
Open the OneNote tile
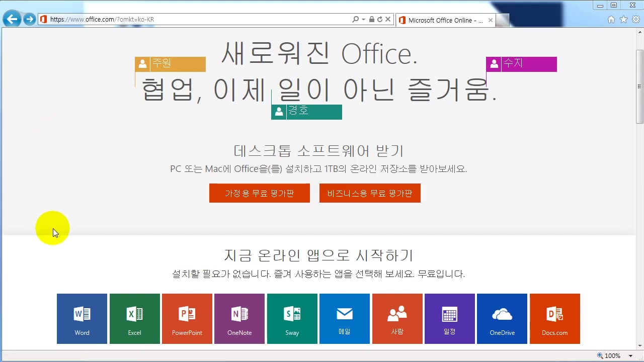tap(239, 318)
